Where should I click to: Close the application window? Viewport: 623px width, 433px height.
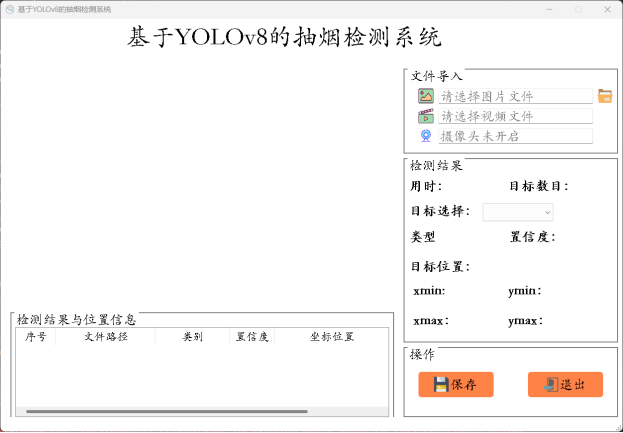(607, 10)
